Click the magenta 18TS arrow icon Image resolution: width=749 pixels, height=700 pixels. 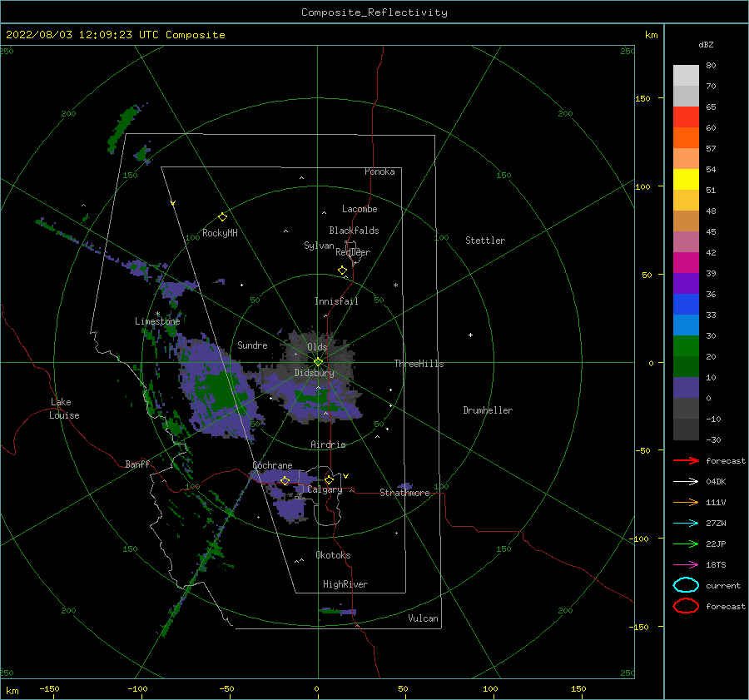(686, 565)
